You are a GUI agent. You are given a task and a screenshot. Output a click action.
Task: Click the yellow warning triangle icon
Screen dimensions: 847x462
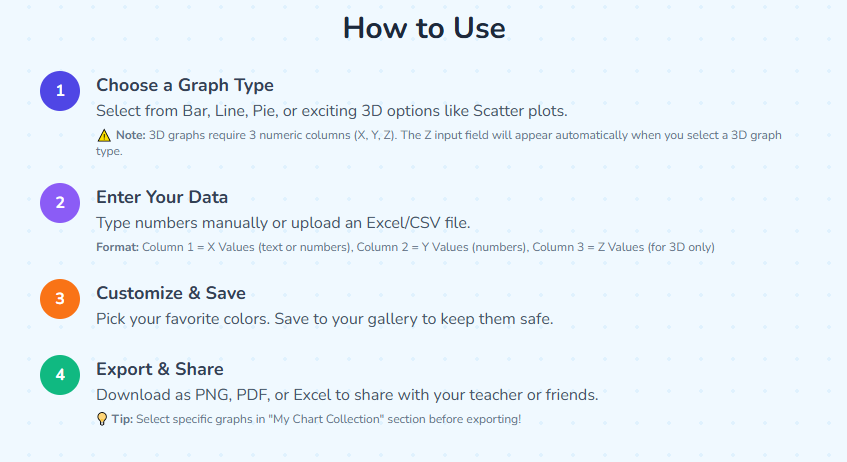(104, 135)
